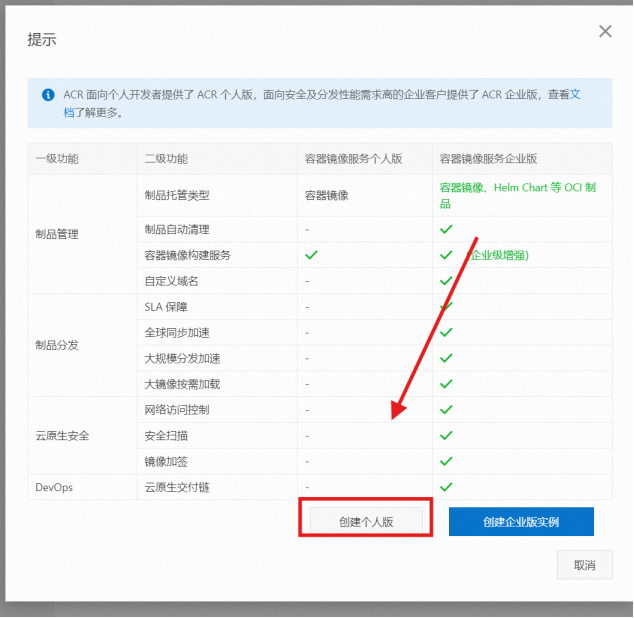Screen dimensions: 634x618
Task: Select the 云原生交付链 row label
Action: [177, 487]
